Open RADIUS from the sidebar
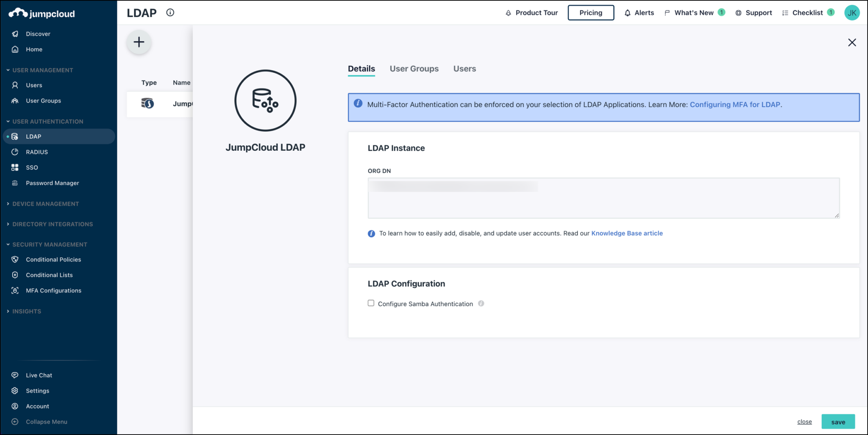The width and height of the screenshot is (868, 435). (x=36, y=152)
